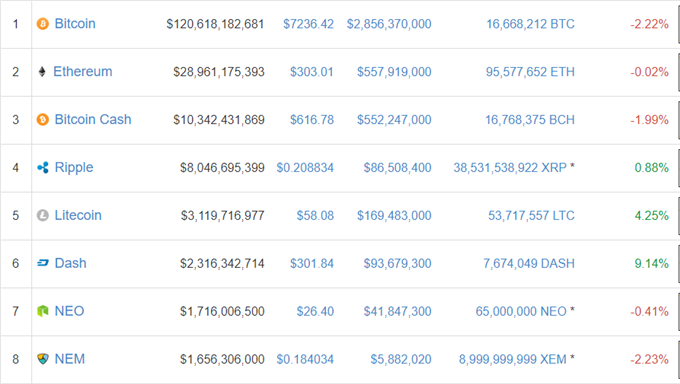Open the NEM coin page link
The height and width of the screenshot is (384, 680).
tap(69, 359)
